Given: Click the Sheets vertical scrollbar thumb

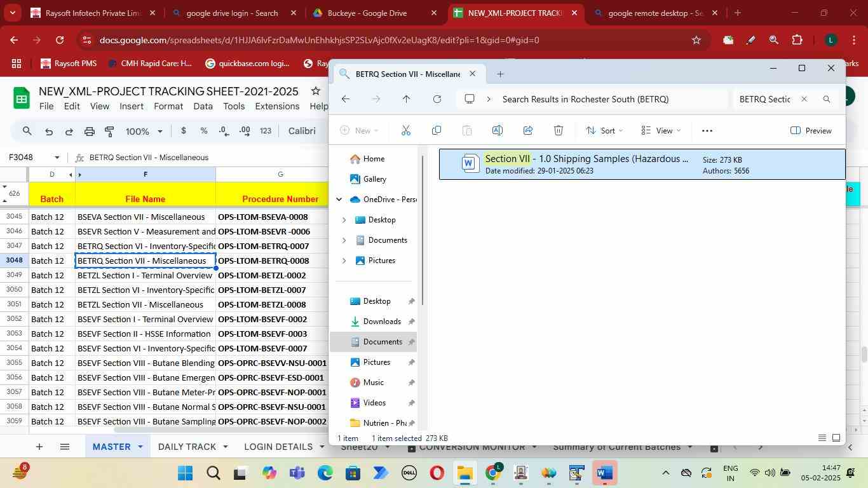Looking at the screenshot, I should pos(864,355).
